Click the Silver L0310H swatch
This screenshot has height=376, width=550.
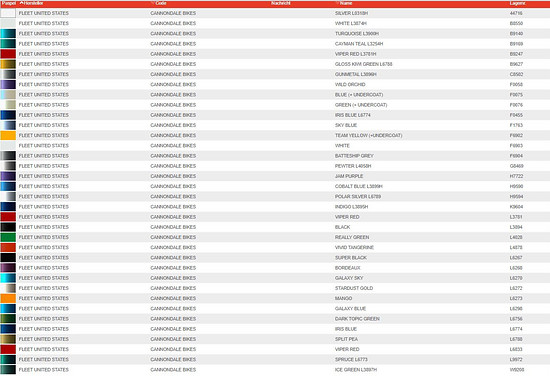click(x=8, y=13)
